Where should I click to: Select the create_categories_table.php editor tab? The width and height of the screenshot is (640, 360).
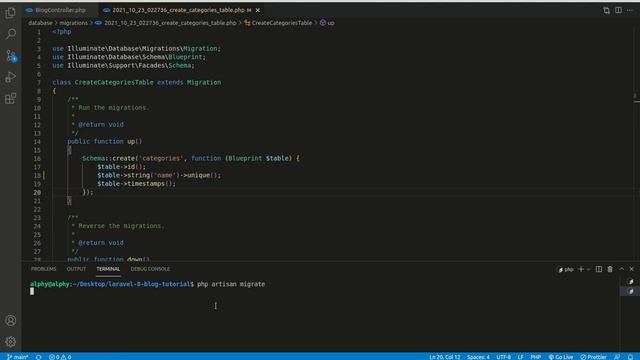[x=178, y=10]
